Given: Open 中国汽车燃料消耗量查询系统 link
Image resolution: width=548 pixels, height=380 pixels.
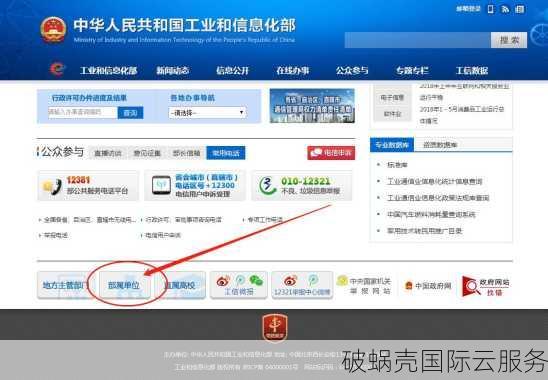Looking at the screenshot, I should [431, 214].
